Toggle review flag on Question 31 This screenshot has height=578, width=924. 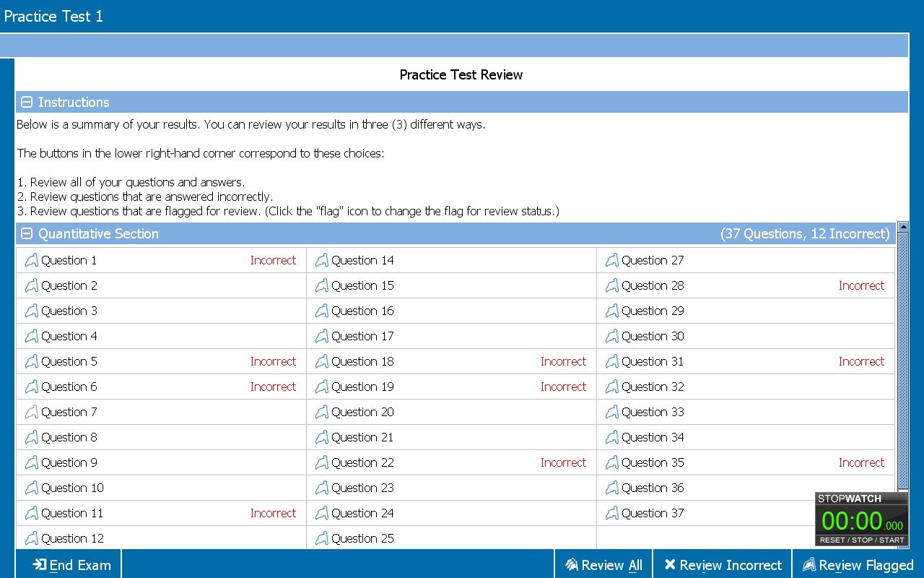[x=611, y=361]
